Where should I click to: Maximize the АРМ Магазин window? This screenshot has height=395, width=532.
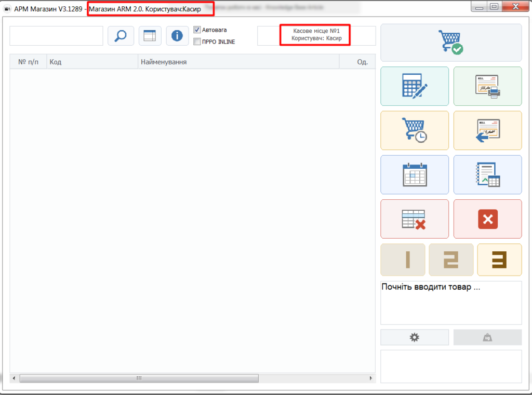point(495,7)
